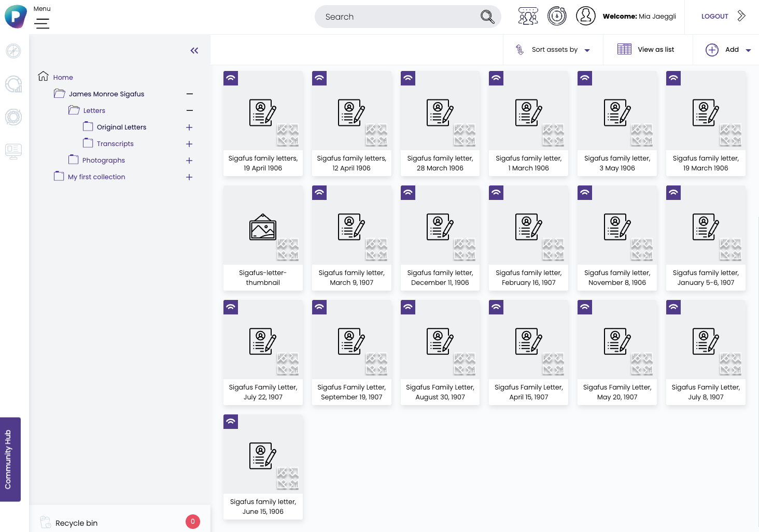The width and height of the screenshot is (759, 532).
Task: Click the red Recycle bin counter badge
Action: tap(192, 522)
